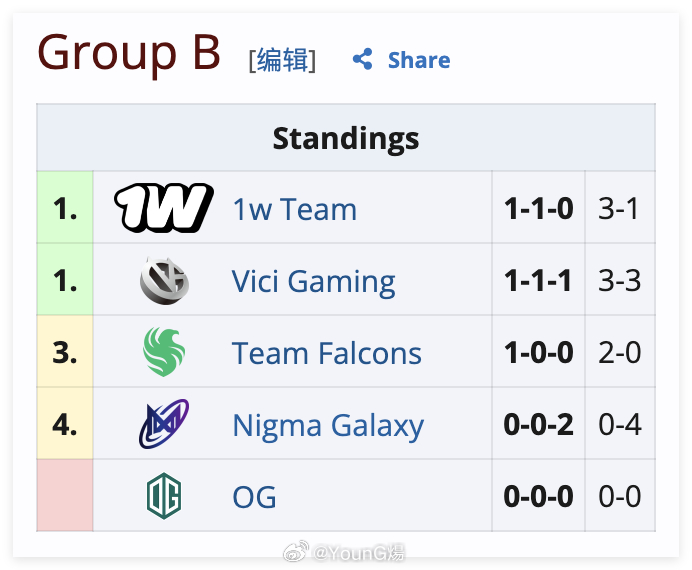This screenshot has width=692, height=570.
Task: Click the Nigma Galaxy purple logo
Action: (164, 424)
